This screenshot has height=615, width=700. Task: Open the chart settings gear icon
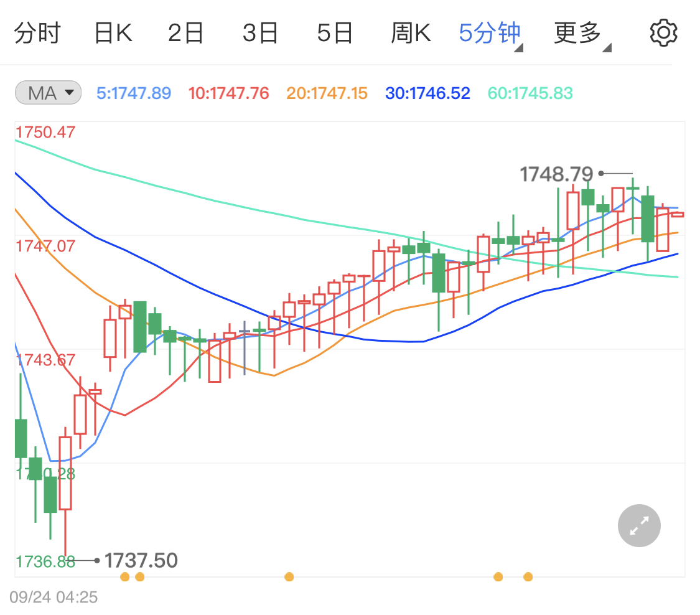[x=663, y=32]
